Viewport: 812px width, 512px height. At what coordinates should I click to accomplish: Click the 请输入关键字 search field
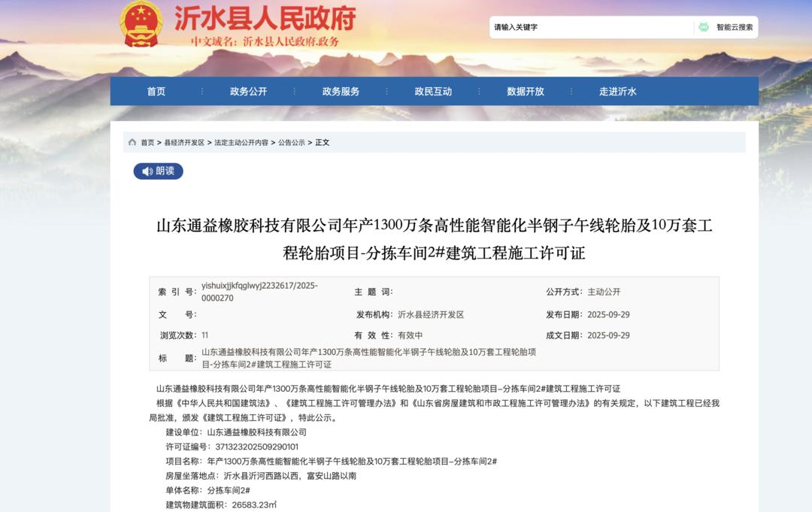click(x=590, y=27)
